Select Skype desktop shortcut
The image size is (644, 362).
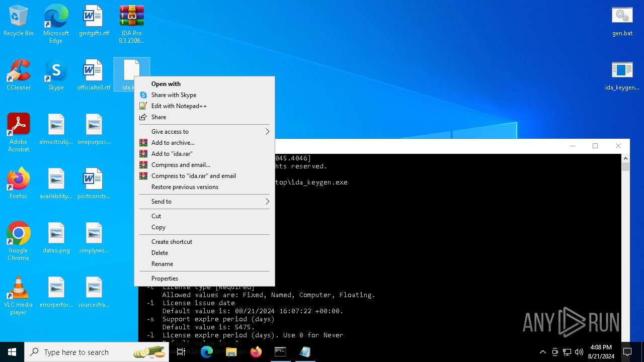[x=56, y=75]
